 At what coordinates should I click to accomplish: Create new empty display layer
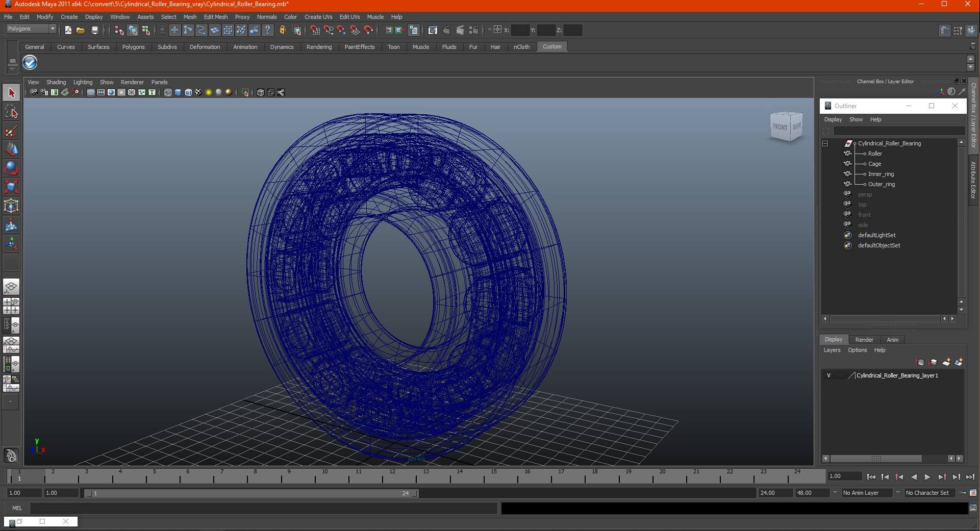946,362
